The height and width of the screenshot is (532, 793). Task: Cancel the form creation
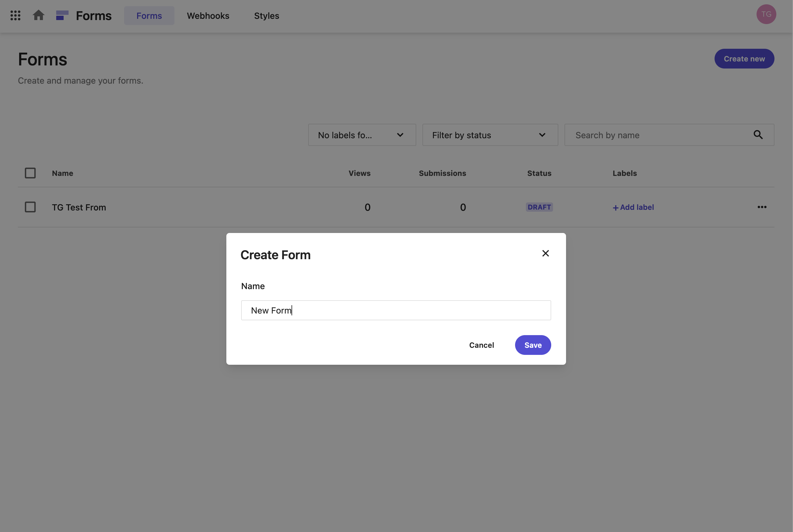coord(482,345)
